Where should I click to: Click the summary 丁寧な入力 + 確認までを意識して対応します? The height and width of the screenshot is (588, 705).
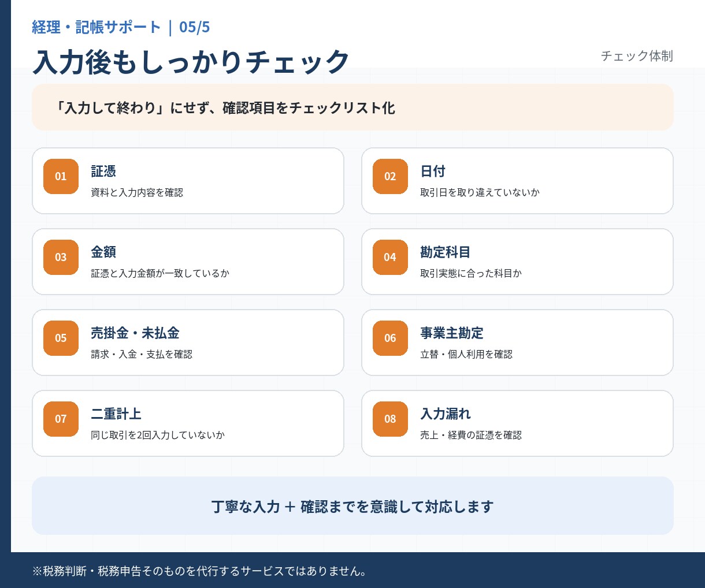click(352, 507)
